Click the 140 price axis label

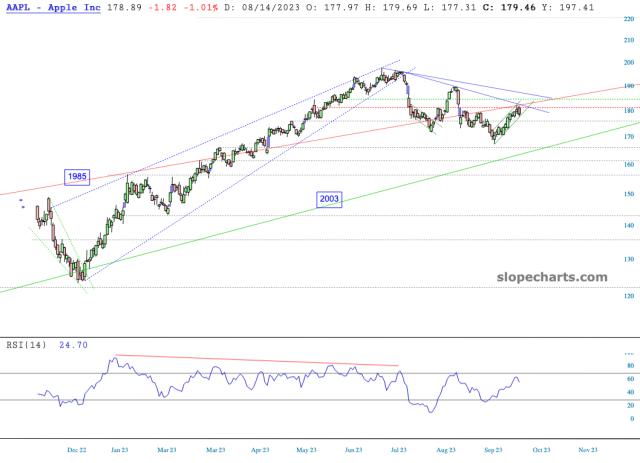click(629, 225)
